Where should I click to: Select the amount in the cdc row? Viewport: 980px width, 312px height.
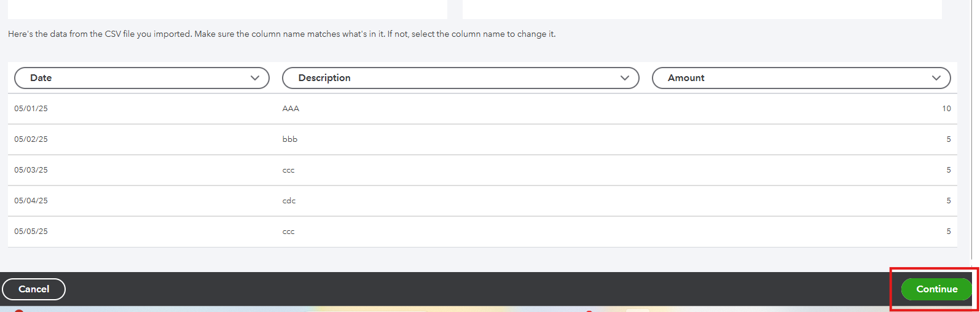tap(949, 201)
